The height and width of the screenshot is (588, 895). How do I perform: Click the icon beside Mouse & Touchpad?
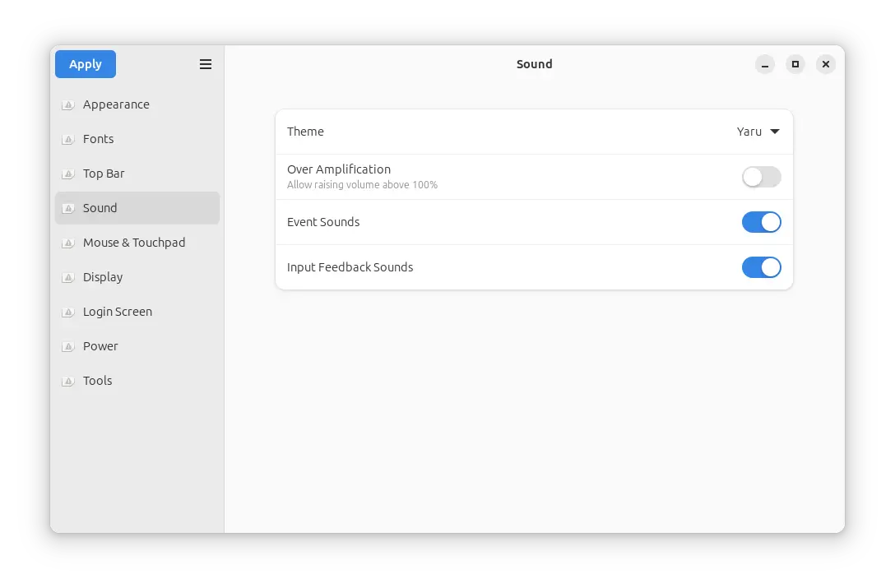click(x=68, y=243)
